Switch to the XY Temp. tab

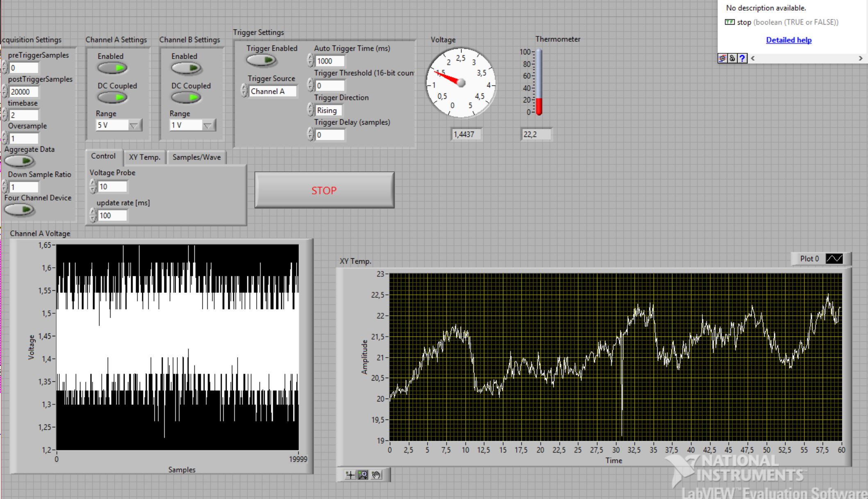[x=144, y=157]
